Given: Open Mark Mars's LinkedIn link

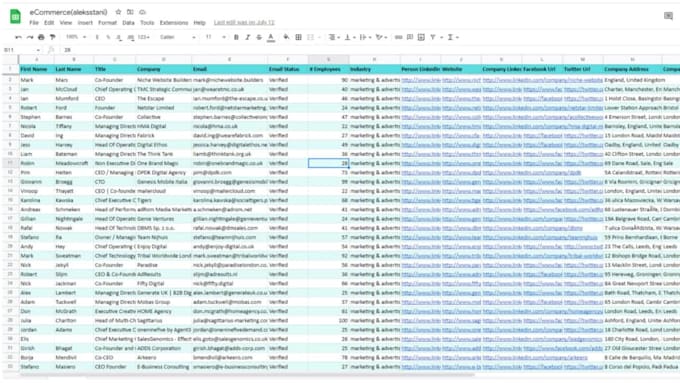Looking at the screenshot, I should (x=421, y=80).
